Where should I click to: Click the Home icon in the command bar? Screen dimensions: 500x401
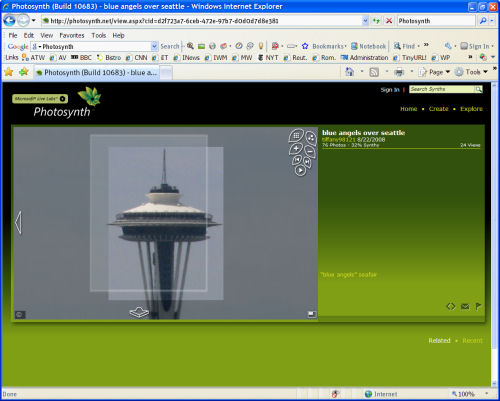coord(349,72)
